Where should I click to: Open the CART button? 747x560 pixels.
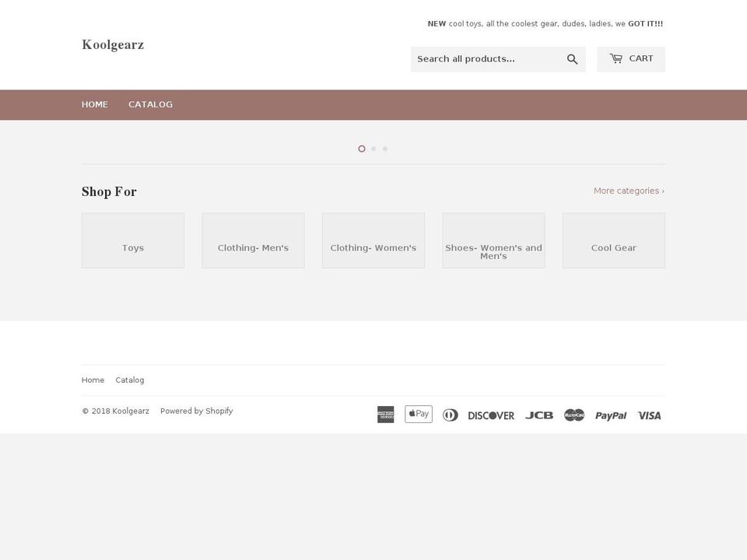point(631,59)
